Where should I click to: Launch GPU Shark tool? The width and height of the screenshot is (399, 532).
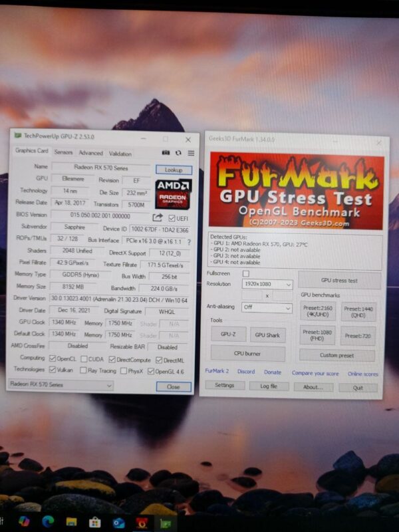tap(268, 335)
